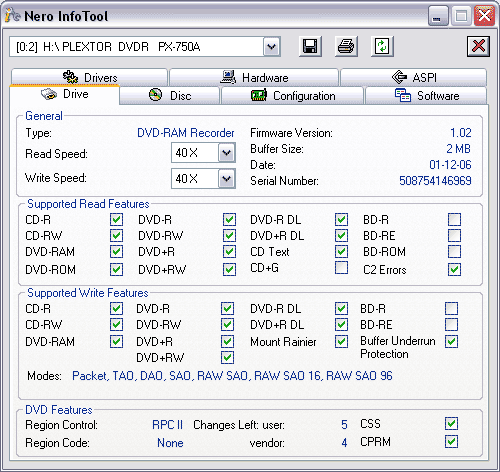Click the write Modes list text
This screenshot has width=500, height=472.
(232, 376)
